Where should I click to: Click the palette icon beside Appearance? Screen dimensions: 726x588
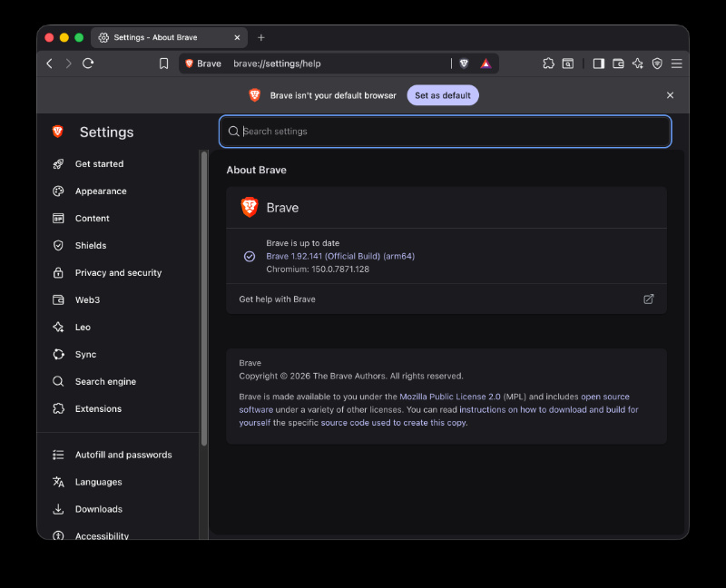point(58,191)
